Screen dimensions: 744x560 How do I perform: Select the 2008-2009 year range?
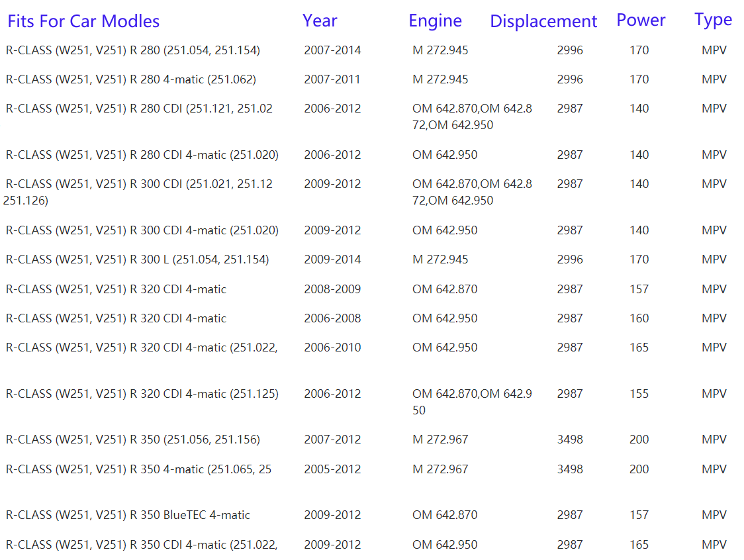332,289
